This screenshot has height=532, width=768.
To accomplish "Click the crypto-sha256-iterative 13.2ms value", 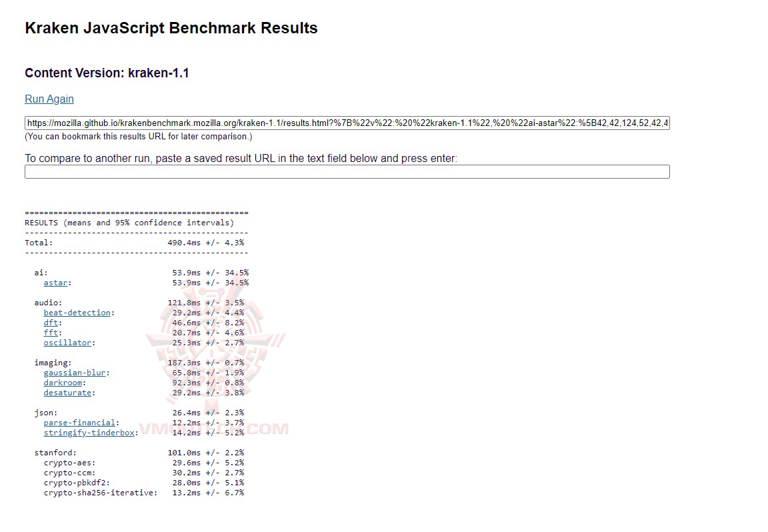I will [x=186, y=493].
